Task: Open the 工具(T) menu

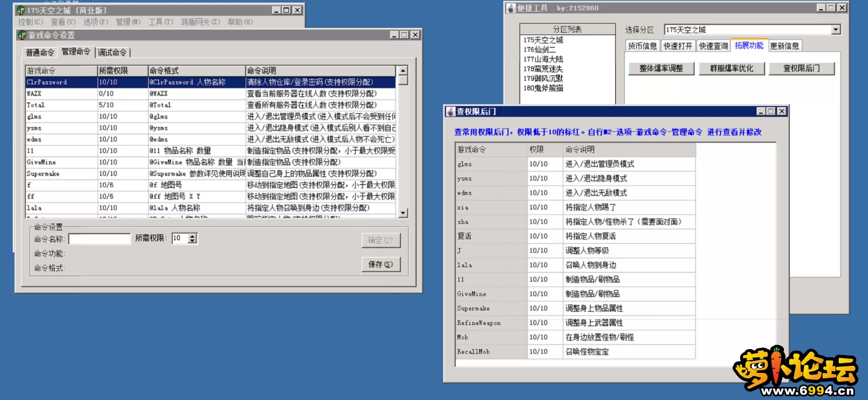Action: point(161,22)
